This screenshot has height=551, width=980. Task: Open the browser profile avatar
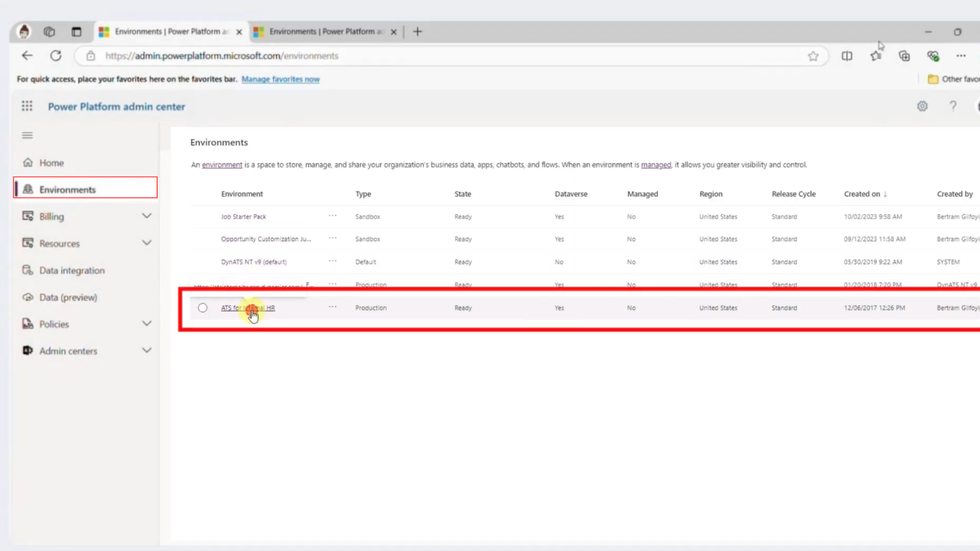(x=24, y=32)
